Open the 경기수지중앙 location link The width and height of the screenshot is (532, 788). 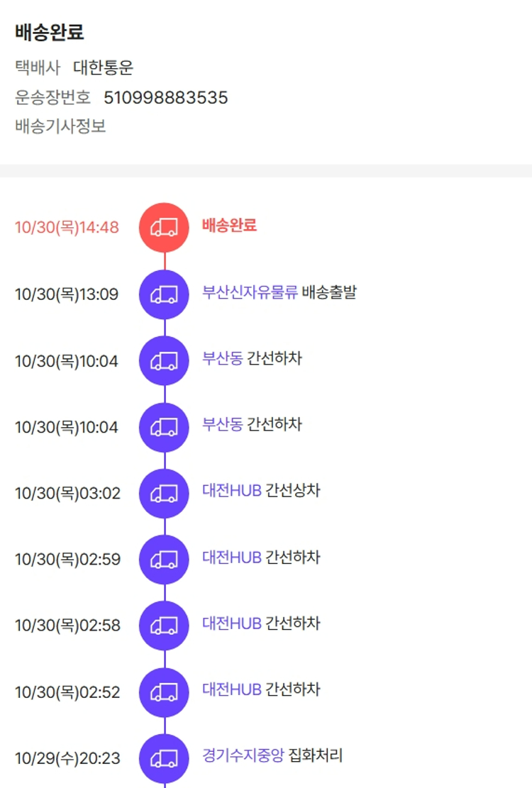point(243,756)
